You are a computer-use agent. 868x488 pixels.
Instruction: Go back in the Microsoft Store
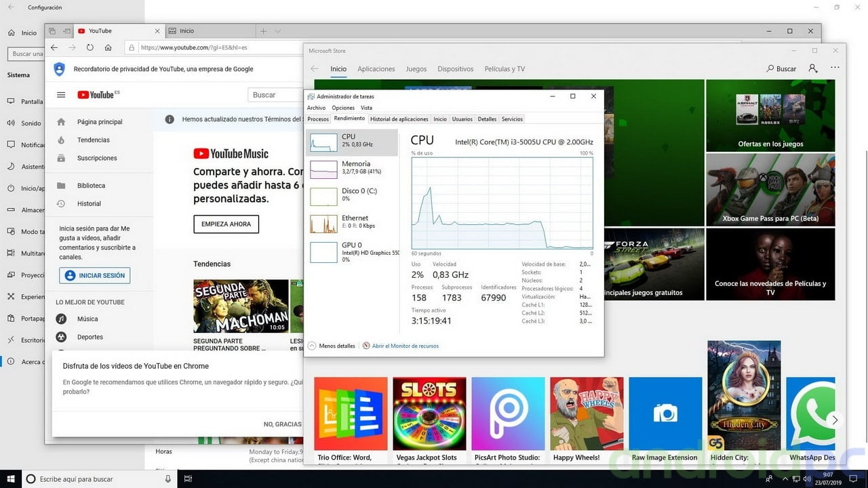[x=314, y=69]
